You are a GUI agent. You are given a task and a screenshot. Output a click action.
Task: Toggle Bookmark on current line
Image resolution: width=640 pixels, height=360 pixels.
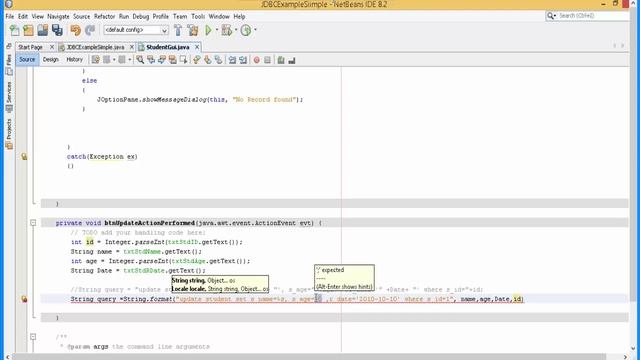pos(218,60)
